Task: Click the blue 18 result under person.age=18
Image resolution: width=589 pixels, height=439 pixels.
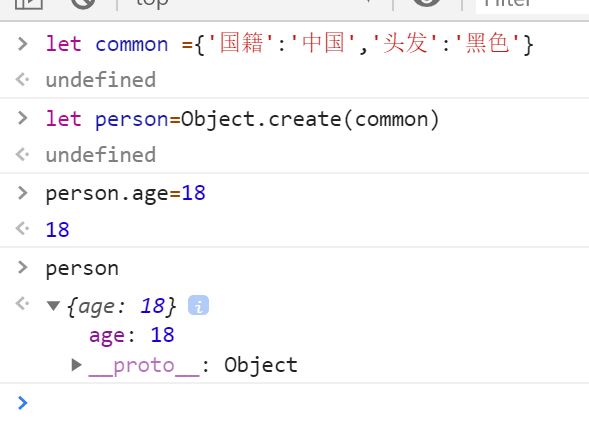Action: 57,230
